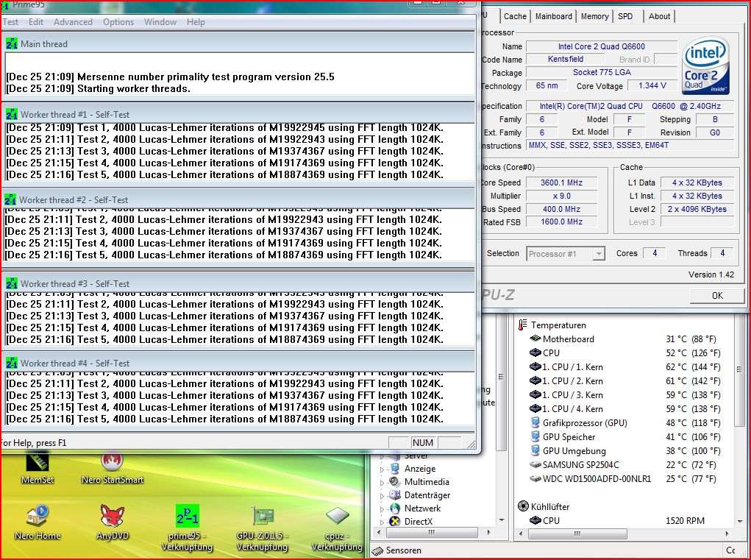Click the Intel Core 2 Quad Q6600 name field

[602, 46]
